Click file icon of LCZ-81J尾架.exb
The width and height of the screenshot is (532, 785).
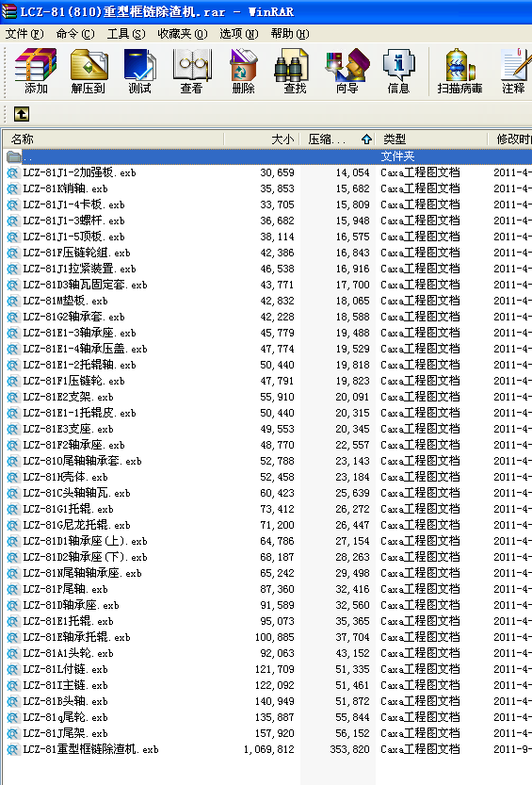(x=12, y=733)
